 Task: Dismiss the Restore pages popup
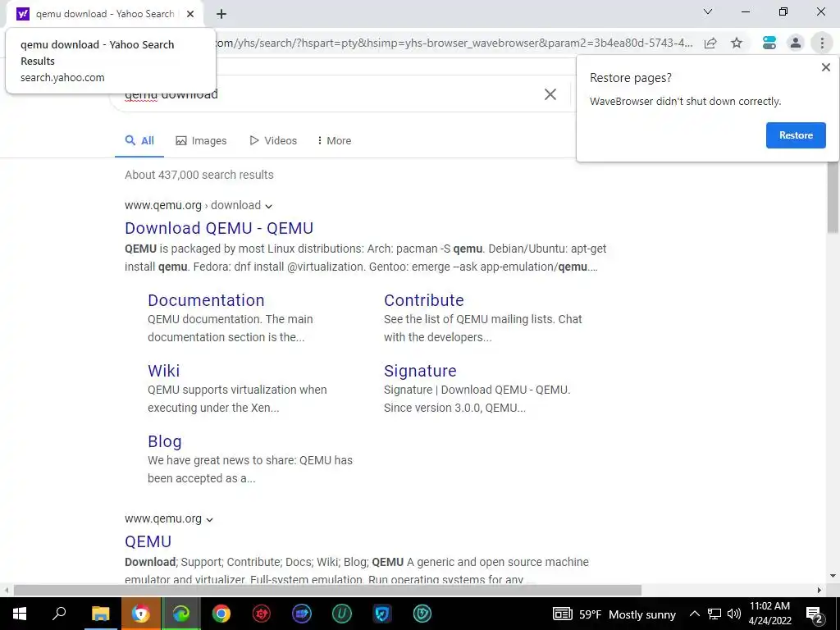pos(825,67)
